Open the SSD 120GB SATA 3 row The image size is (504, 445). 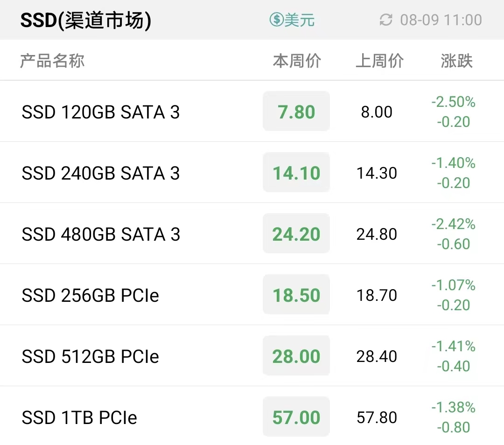coord(252,111)
